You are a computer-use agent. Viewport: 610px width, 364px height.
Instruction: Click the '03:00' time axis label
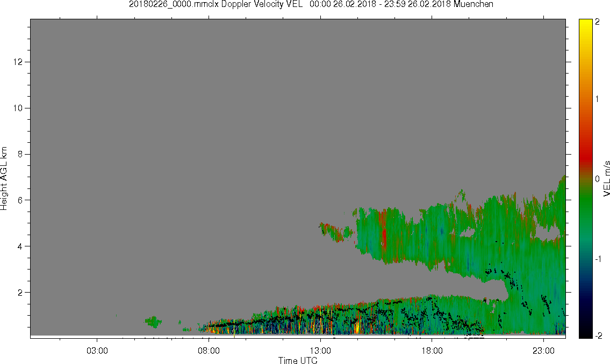97,351
